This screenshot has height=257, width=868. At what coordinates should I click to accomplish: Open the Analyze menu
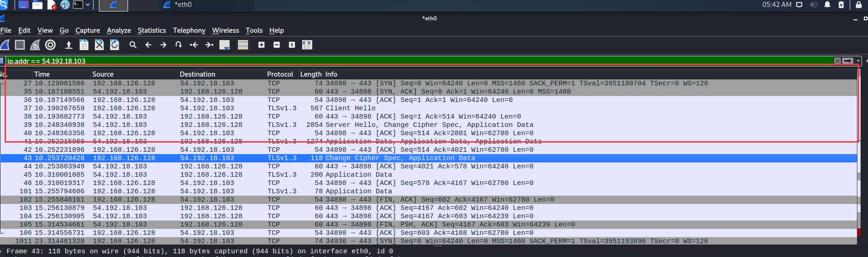click(119, 30)
